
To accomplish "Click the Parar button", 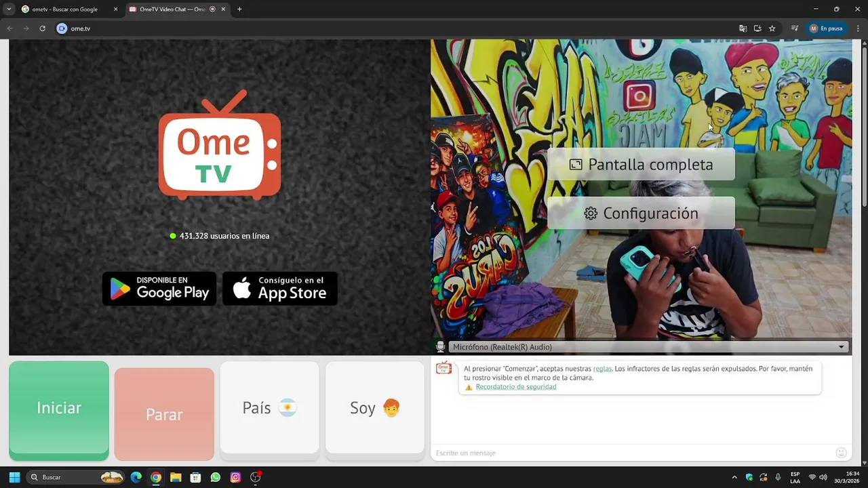I will pyautogui.click(x=164, y=414).
